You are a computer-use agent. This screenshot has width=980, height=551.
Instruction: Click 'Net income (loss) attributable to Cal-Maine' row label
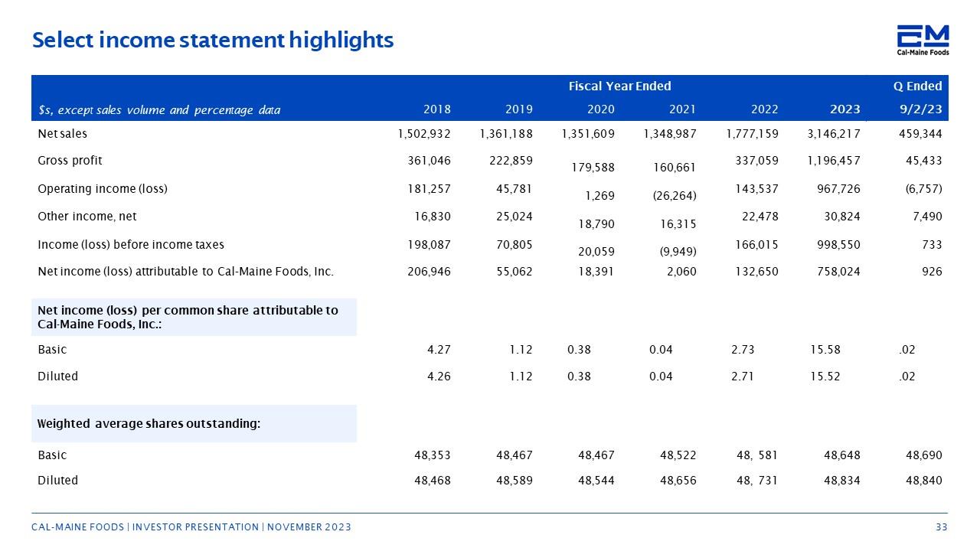pos(186,271)
